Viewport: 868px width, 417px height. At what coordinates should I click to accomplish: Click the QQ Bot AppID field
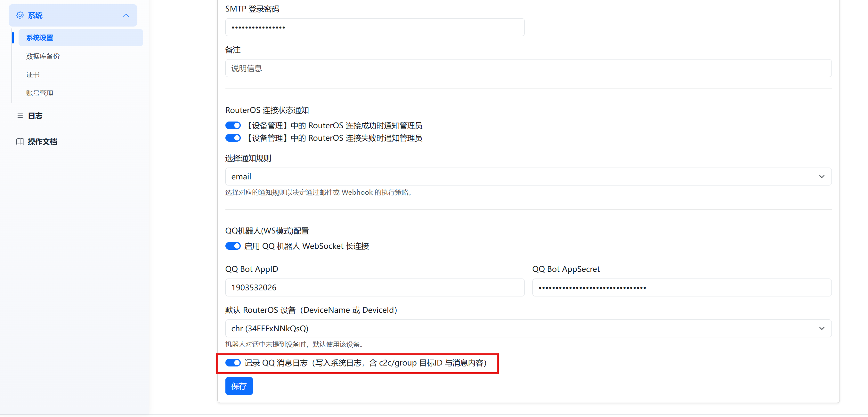(x=375, y=287)
